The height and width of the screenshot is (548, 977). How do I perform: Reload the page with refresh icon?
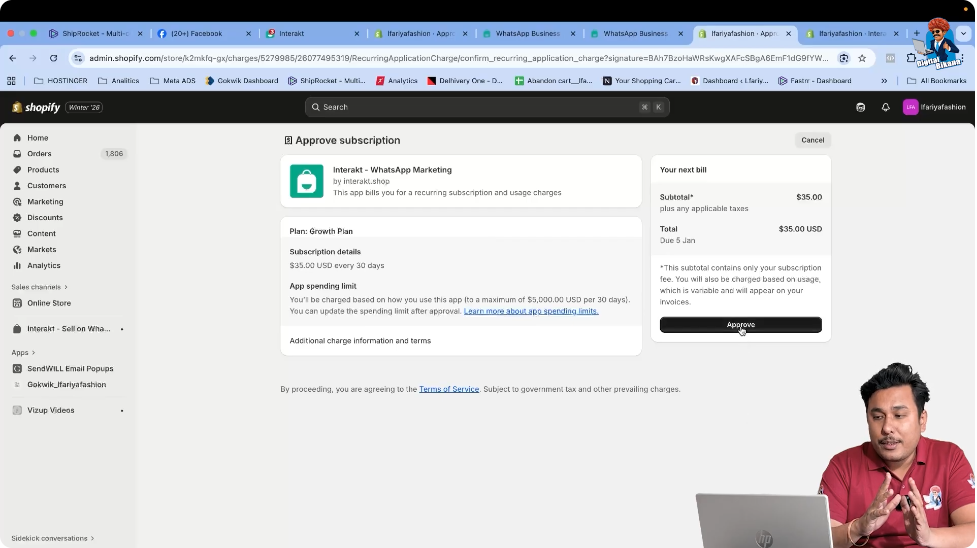click(54, 58)
